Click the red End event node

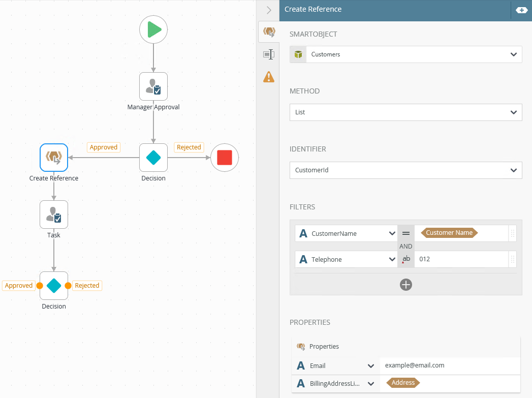click(225, 158)
